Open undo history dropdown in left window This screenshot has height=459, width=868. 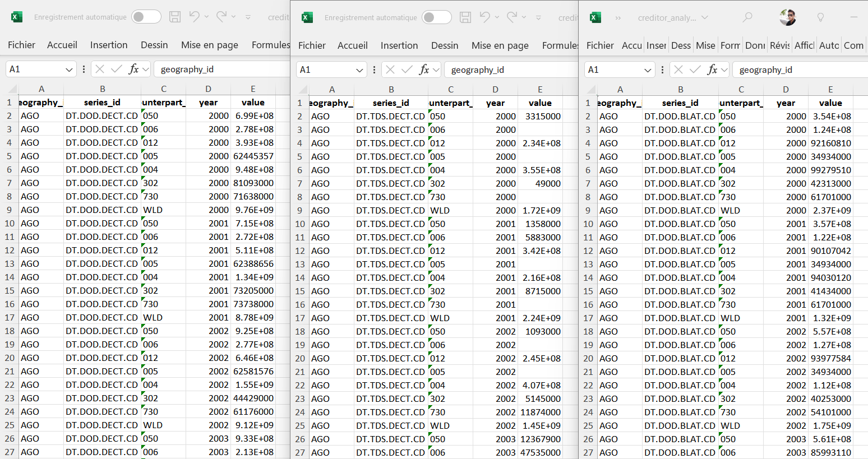[206, 17]
